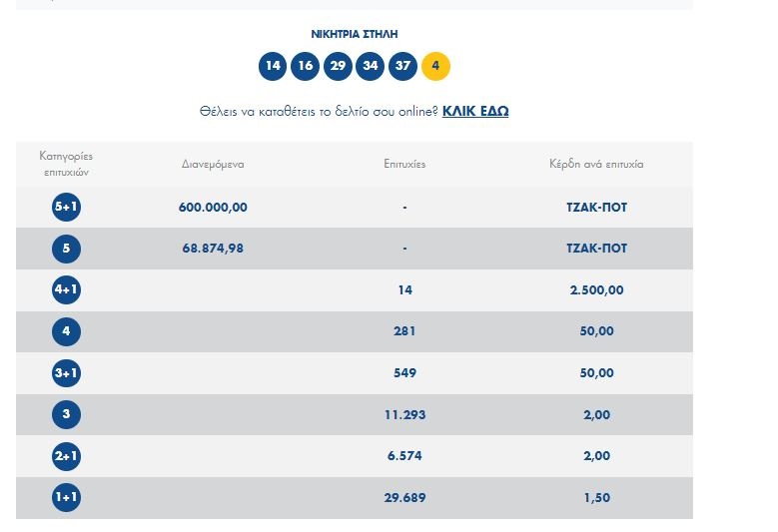Click the Διανεμόμενα column header
778x532 pixels.
click(x=213, y=164)
